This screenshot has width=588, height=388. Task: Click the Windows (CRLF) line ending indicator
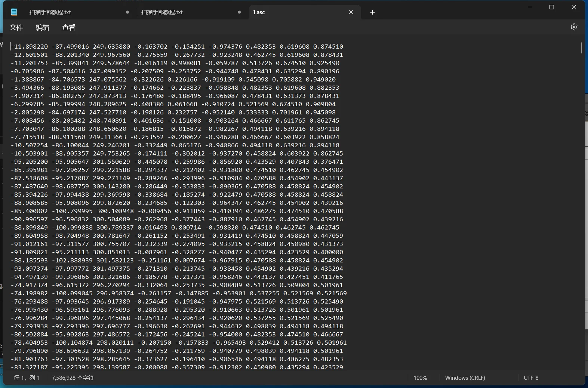[x=465, y=378]
